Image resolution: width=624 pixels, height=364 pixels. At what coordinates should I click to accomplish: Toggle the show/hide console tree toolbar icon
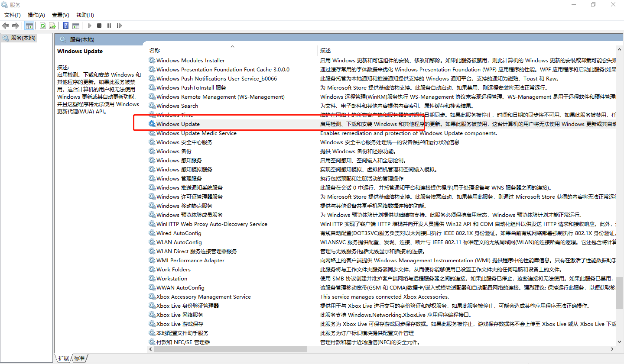29,26
